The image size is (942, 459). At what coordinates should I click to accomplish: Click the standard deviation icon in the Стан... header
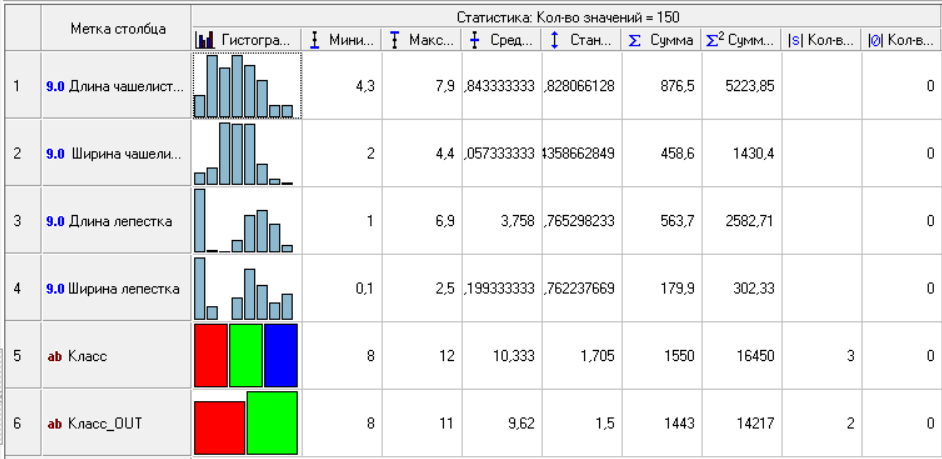click(x=555, y=40)
